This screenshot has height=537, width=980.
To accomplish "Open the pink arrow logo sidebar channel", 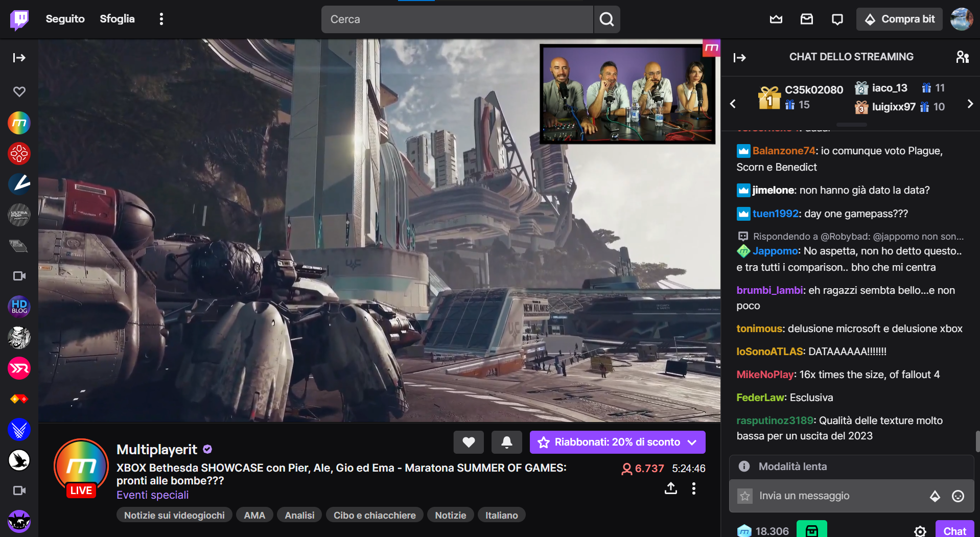I will pos(19,368).
